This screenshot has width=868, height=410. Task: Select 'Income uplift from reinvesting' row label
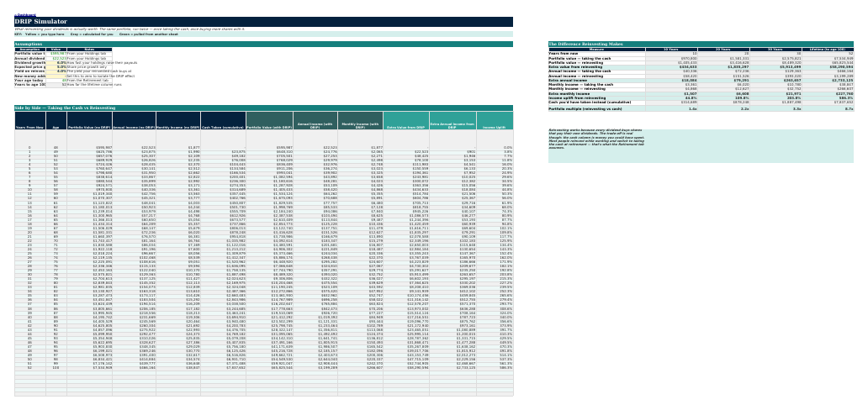(597, 98)
